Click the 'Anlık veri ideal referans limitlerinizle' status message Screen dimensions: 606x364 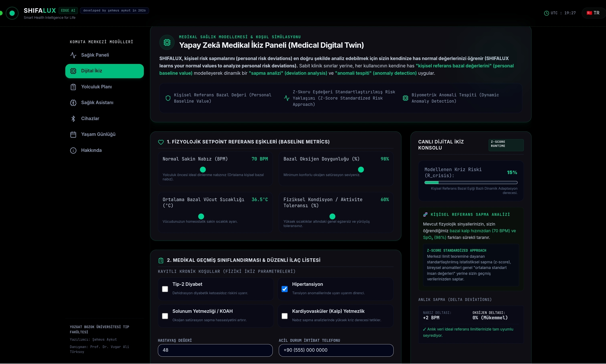click(x=468, y=332)
